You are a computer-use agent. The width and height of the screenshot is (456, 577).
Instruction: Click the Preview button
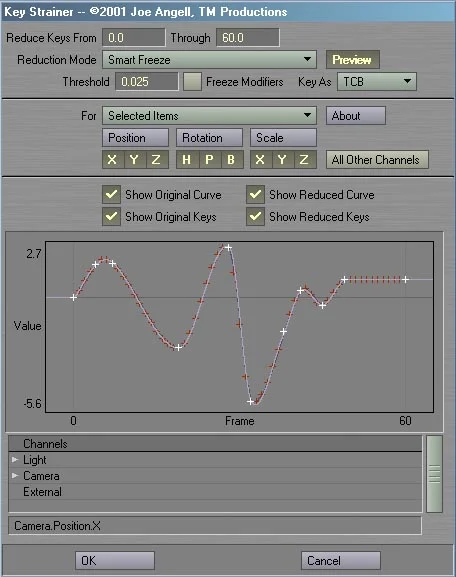coord(352,60)
